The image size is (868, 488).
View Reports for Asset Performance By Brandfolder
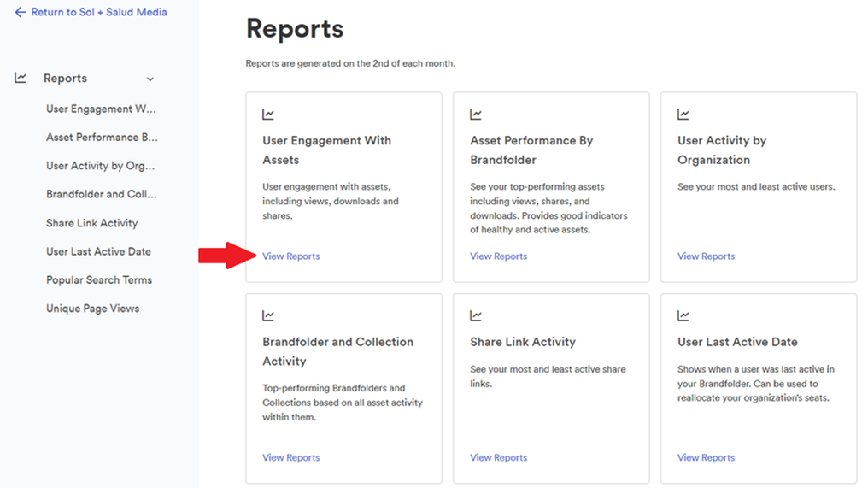(x=499, y=256)
